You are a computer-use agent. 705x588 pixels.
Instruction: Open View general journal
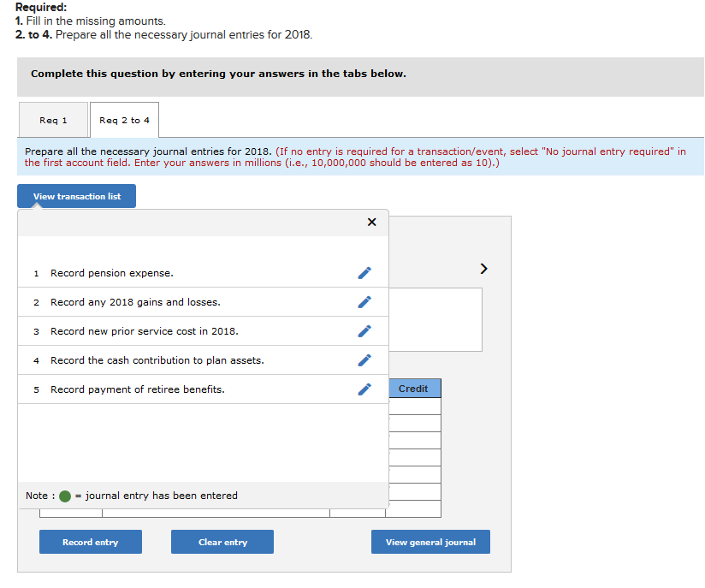[430, 542]
